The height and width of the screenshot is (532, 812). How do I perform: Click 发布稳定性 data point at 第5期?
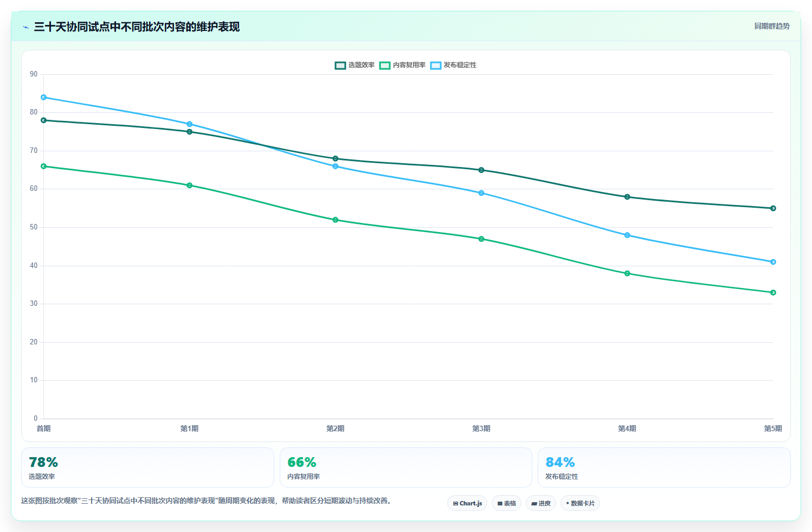pos(774,262)
